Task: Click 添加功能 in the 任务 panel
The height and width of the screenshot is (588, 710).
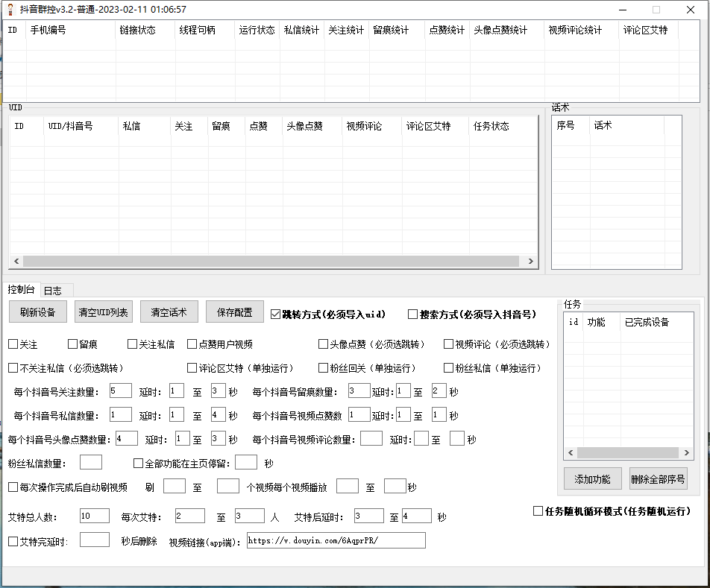Action: pyautogui.click(x=592, y=479)
